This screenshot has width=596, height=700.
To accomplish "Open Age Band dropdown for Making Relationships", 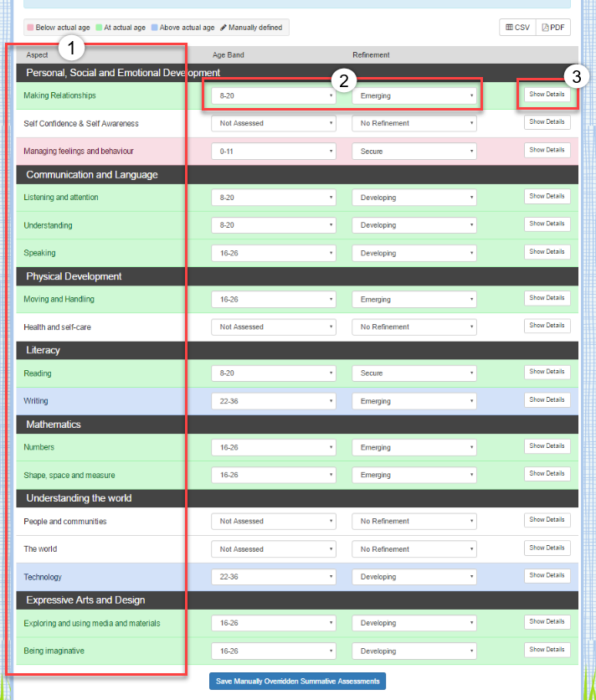I will pyautogui.click(x=274, y=95).
